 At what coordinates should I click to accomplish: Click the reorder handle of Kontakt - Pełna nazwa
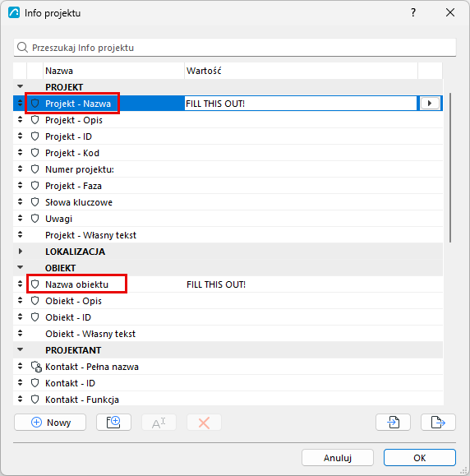pos(20,366)
